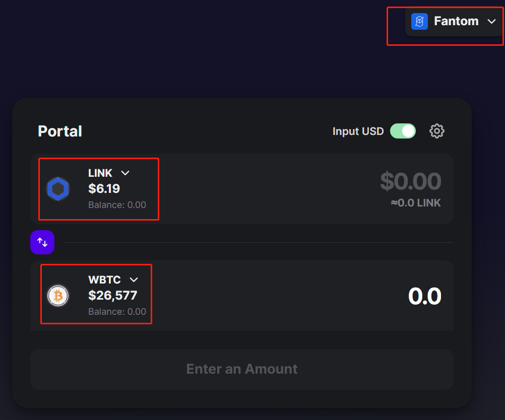Click the Portal heading
Screen dimensions: 505x420
tap(60, 131)
